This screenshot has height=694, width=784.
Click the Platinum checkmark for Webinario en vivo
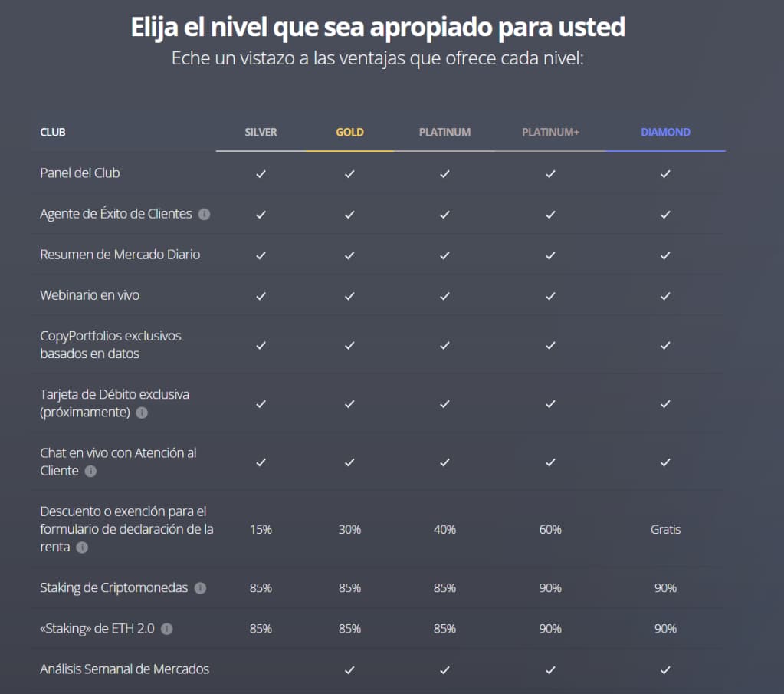click(x=444, y=295)
